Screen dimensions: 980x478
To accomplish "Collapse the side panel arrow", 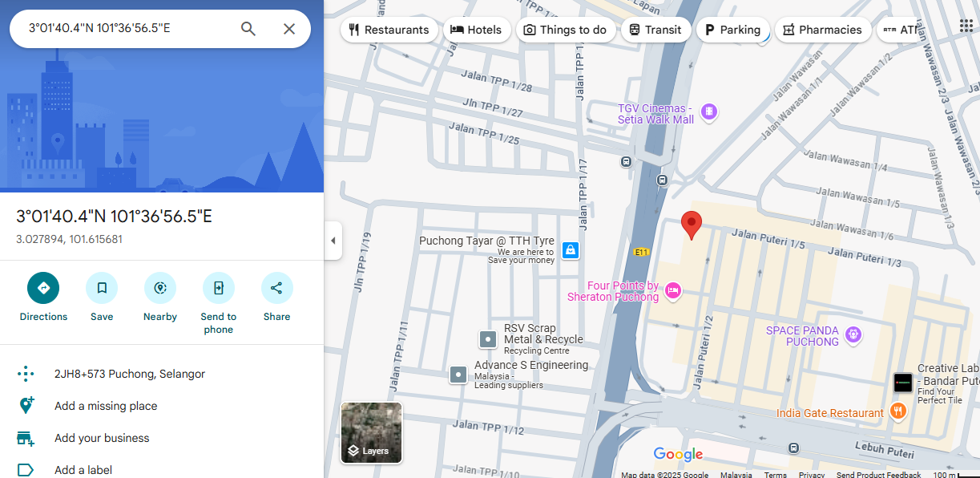I will (333, 241).
